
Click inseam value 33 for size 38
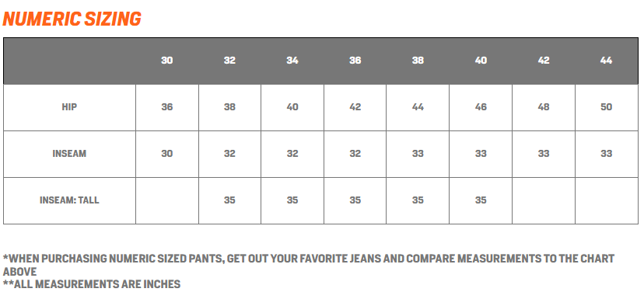[418, 154]
